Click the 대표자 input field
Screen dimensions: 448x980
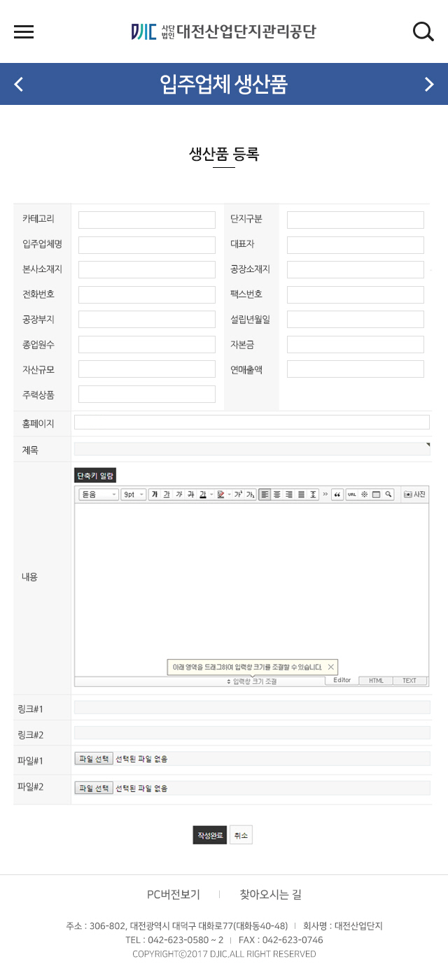coord(356,245)
